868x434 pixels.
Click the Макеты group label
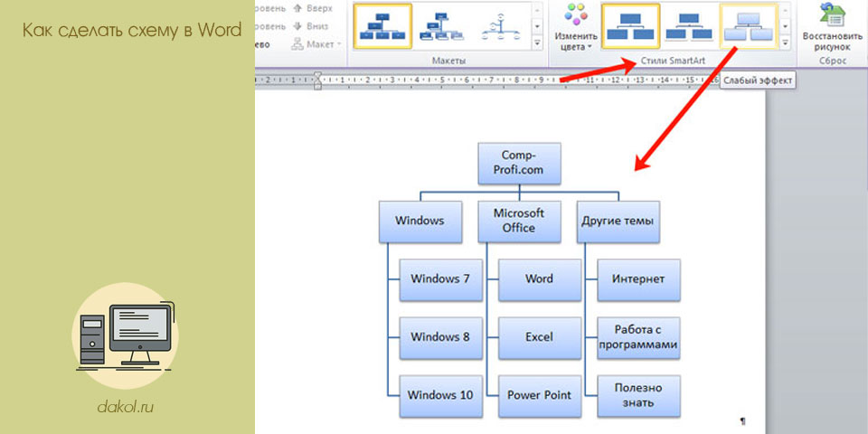pyautogui.click(x=449, y=60)
